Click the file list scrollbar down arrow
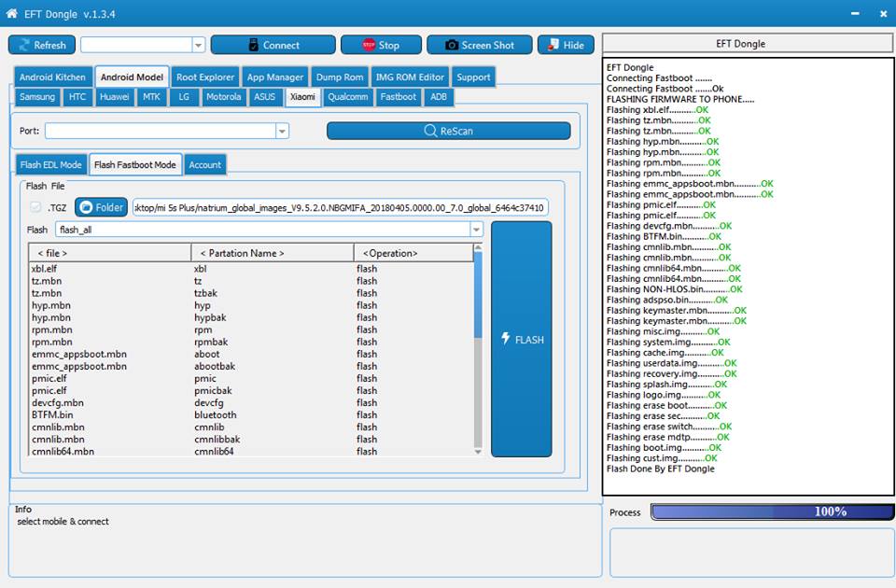896x588 pixels. coord(478,452)
